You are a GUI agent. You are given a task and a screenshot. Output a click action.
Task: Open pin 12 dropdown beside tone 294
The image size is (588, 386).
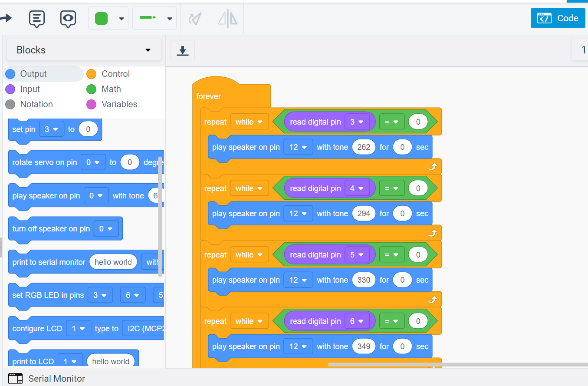299,214
